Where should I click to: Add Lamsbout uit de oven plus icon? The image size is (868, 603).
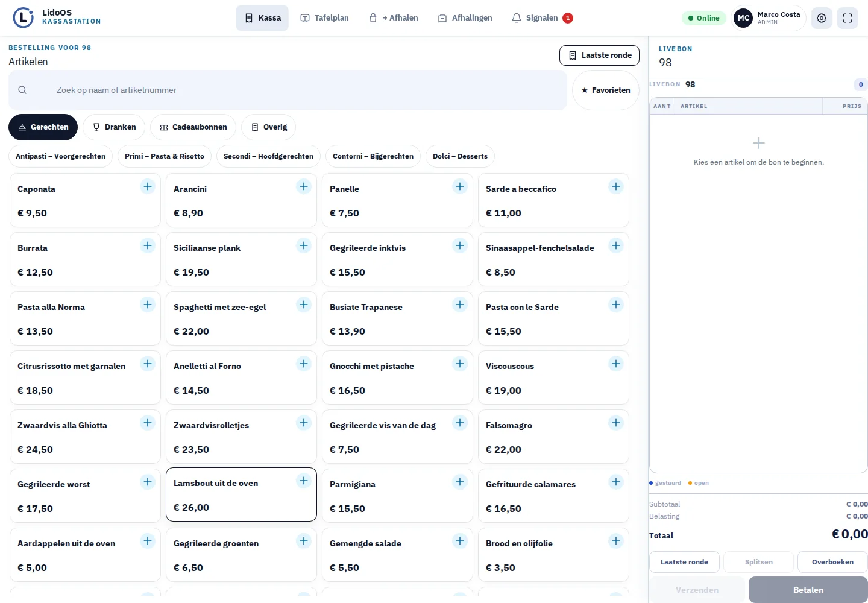pos(304,481)
